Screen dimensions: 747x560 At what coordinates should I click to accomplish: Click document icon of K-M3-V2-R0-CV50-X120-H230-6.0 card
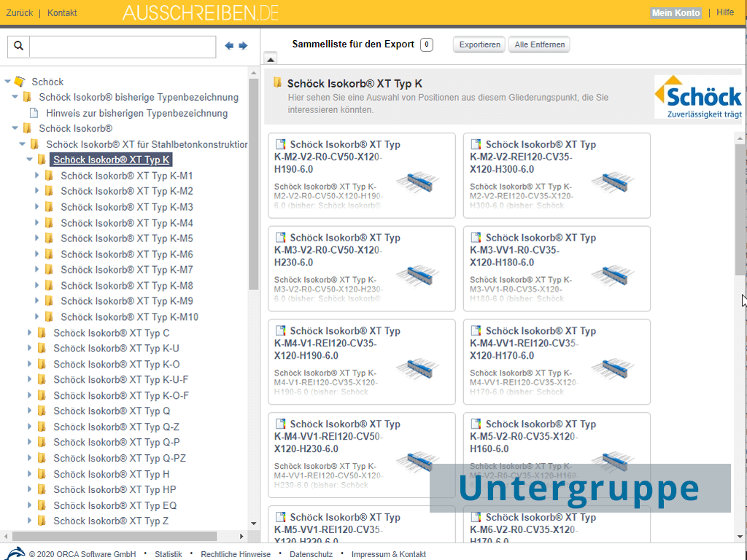pyautogui.click(x=281, y=237)
